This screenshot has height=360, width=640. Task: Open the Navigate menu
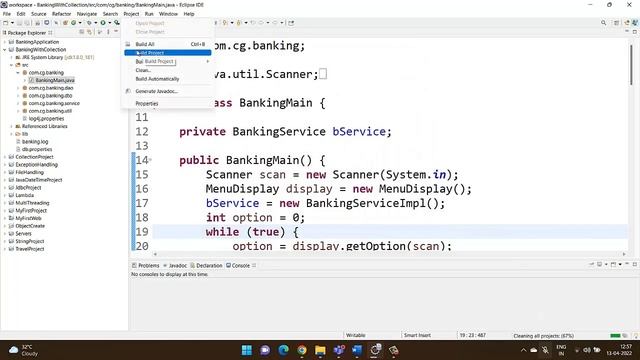tap(87, 14)
